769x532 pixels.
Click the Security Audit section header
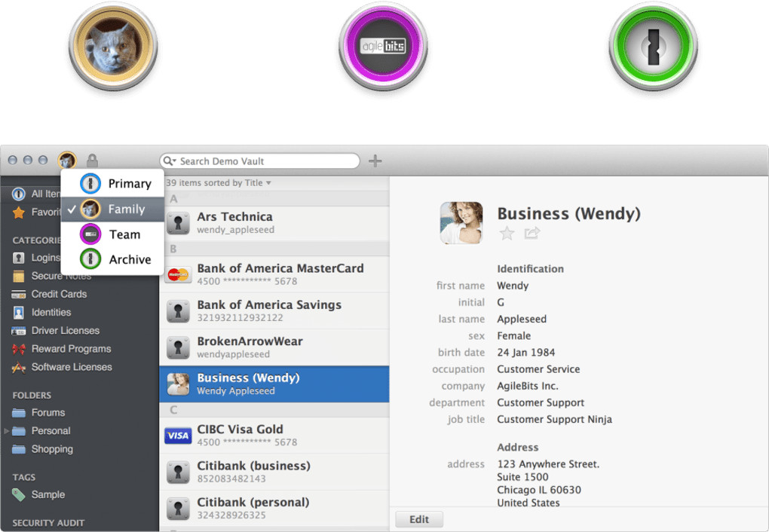pyautogui.click(x=48, y=523)
